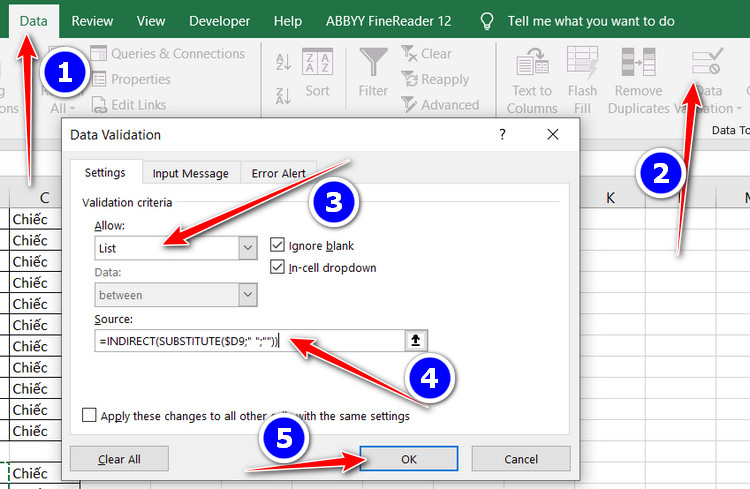Image resolution: width=750 pixels, height=489 pixels.
Task: Sort A to Z ascending
Action: (283, 62)
